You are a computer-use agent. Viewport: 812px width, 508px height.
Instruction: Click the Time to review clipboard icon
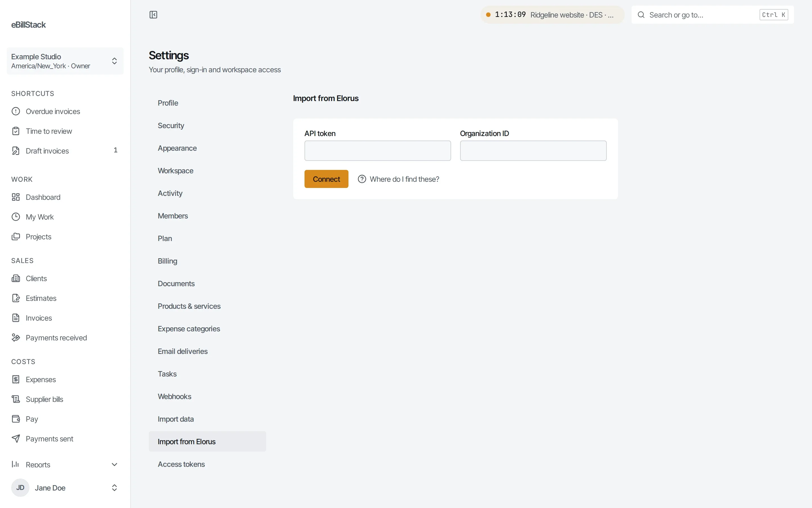pos(16,131)
